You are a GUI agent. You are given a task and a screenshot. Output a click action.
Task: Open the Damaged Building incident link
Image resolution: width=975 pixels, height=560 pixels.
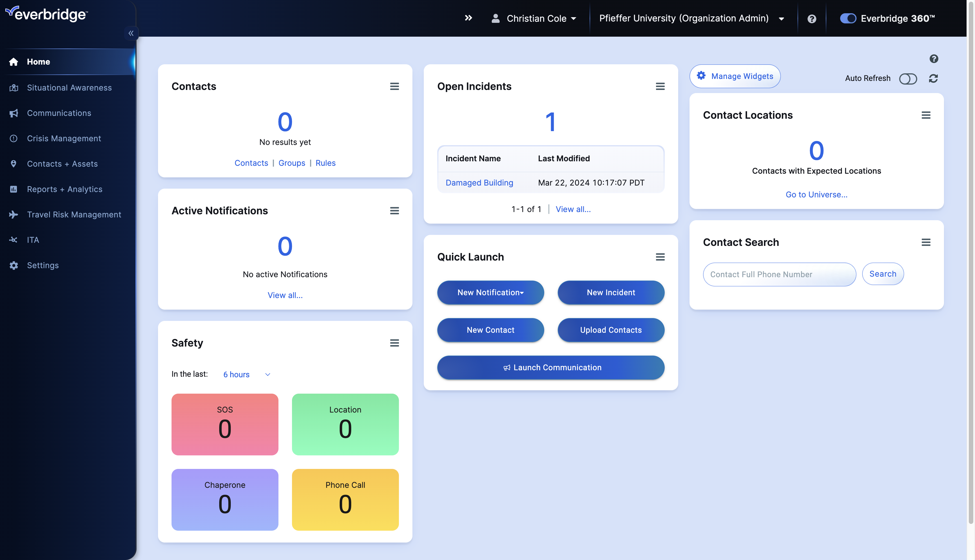479,183
